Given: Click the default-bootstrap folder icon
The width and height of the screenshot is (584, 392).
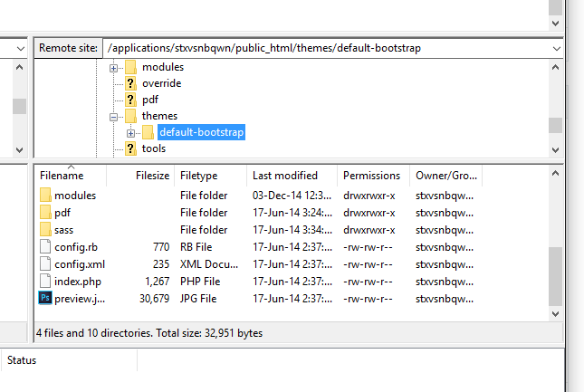Looking at the screenshot, I should coord(148,132).
